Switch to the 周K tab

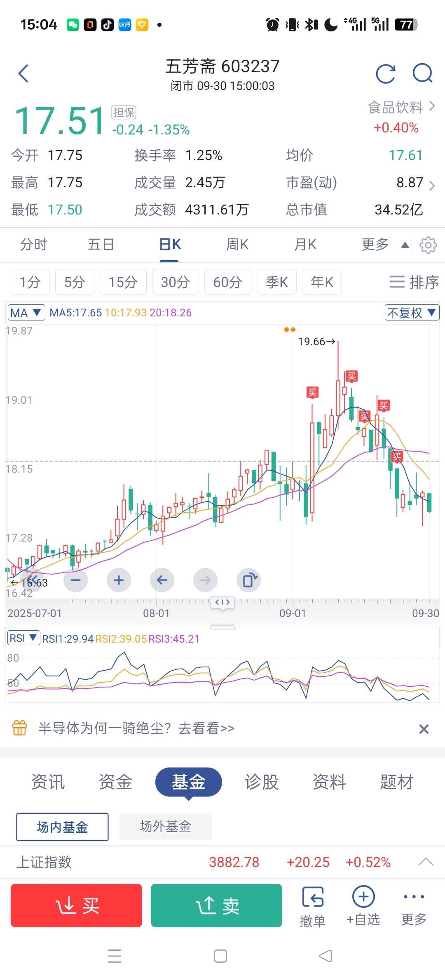click(237, 245)
